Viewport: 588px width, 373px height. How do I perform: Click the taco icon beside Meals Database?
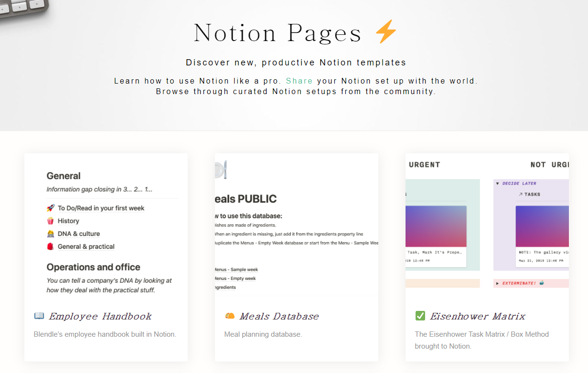pos(230,316)
